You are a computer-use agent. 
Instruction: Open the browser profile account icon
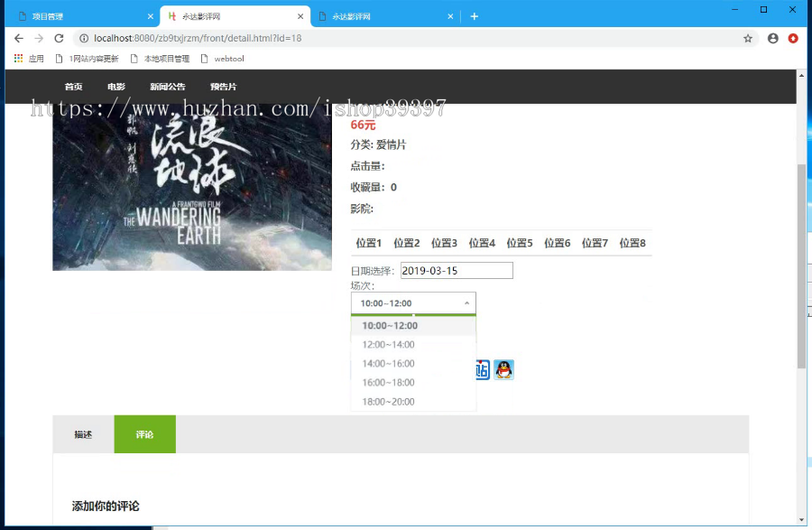point(773,38)
